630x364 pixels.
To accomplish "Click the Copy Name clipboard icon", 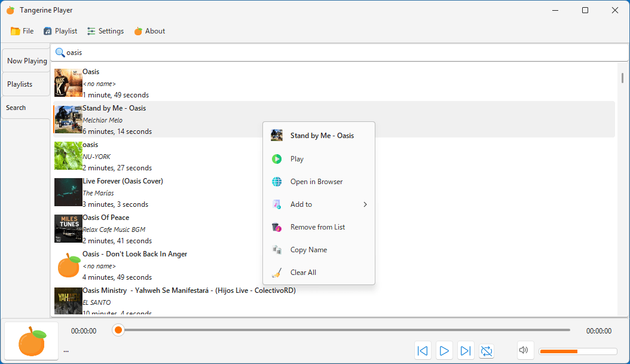I will 276,250.
